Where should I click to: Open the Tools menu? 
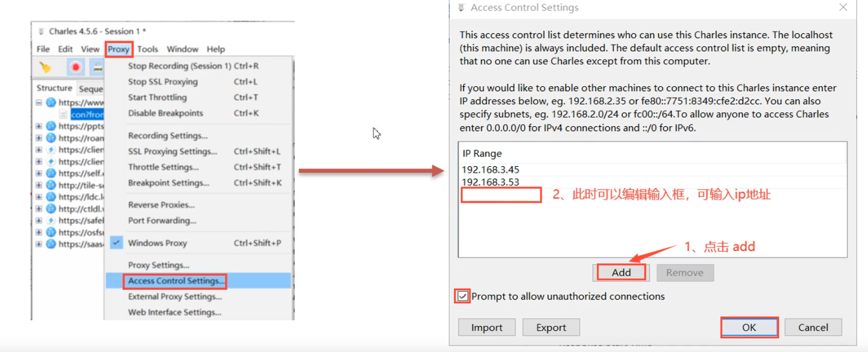(148, 49)
